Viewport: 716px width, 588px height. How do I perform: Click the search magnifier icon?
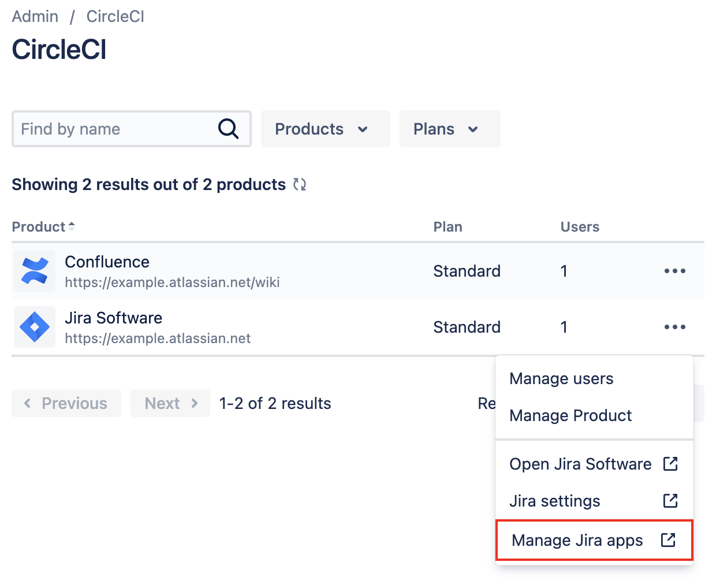pos(228,128)
